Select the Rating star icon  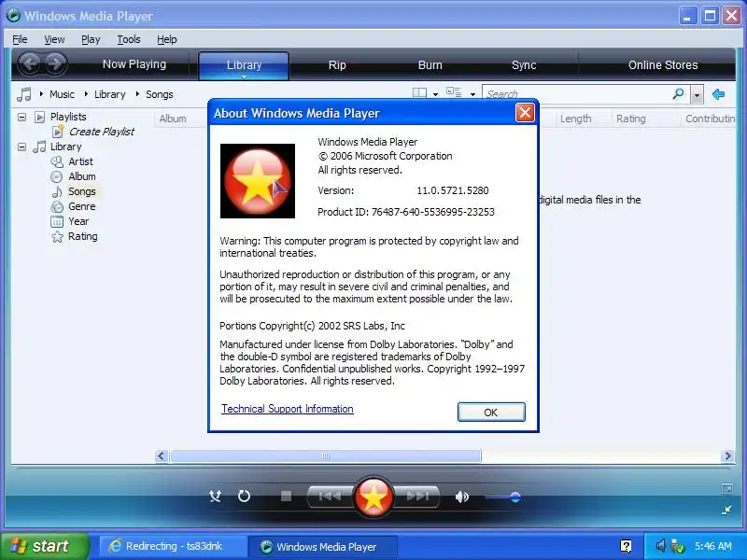[57, 237]
